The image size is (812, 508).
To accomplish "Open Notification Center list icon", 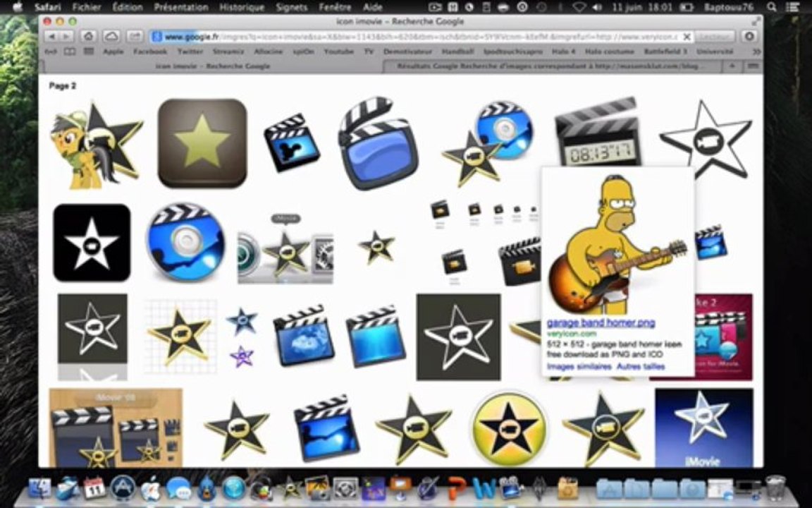I will pos(792,7).
